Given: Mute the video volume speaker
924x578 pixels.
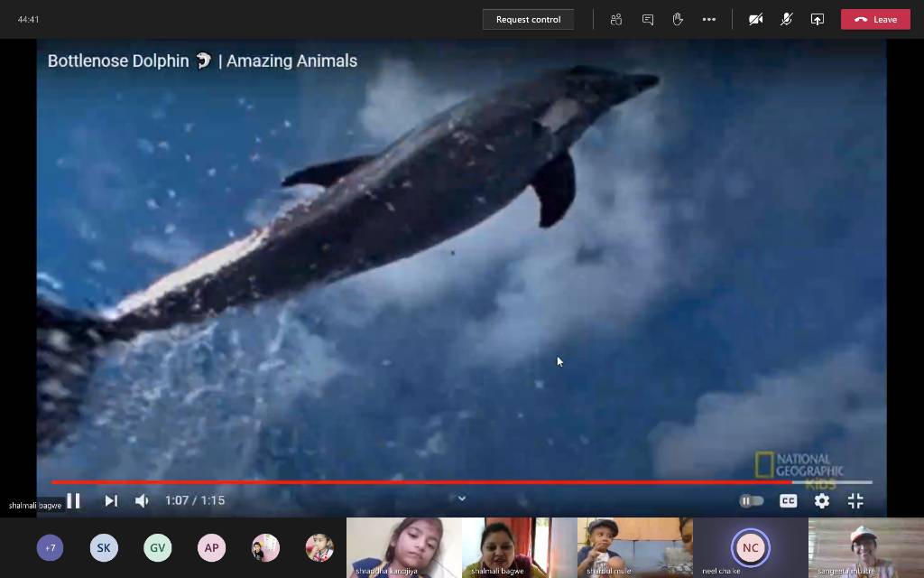Looking at the screenshot, I should (142, 500).
